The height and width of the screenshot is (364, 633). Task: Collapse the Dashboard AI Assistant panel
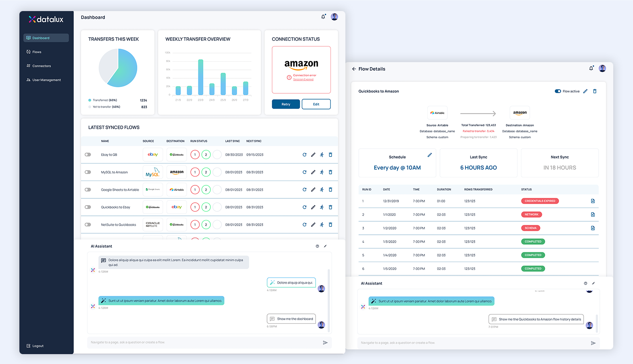(325, 246)
